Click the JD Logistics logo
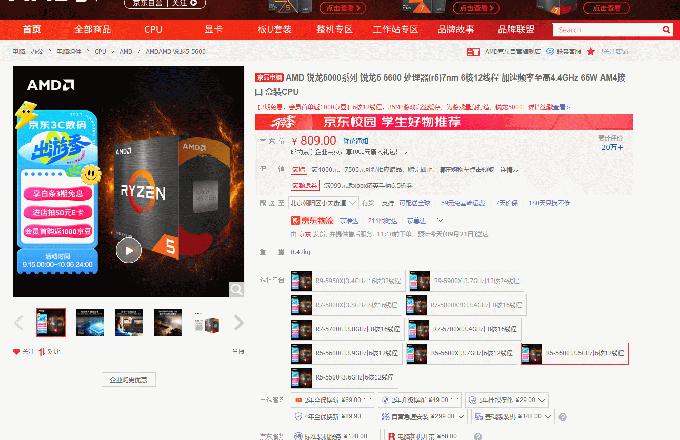 tap(312, 221)
